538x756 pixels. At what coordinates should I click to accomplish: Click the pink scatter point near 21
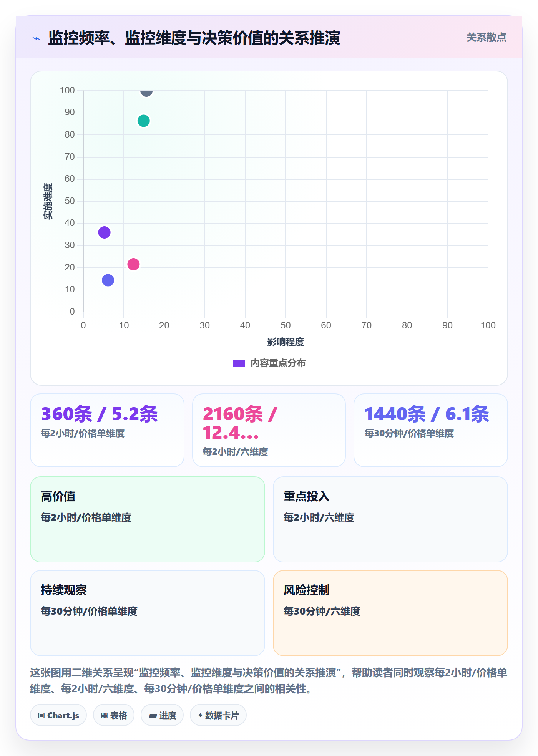pos(133,264)
